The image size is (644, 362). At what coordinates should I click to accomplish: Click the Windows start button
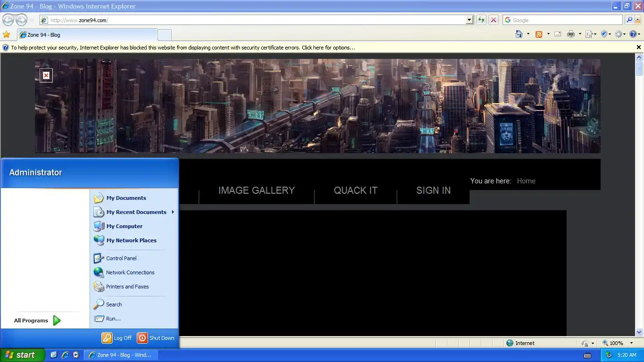coord(22,355)
